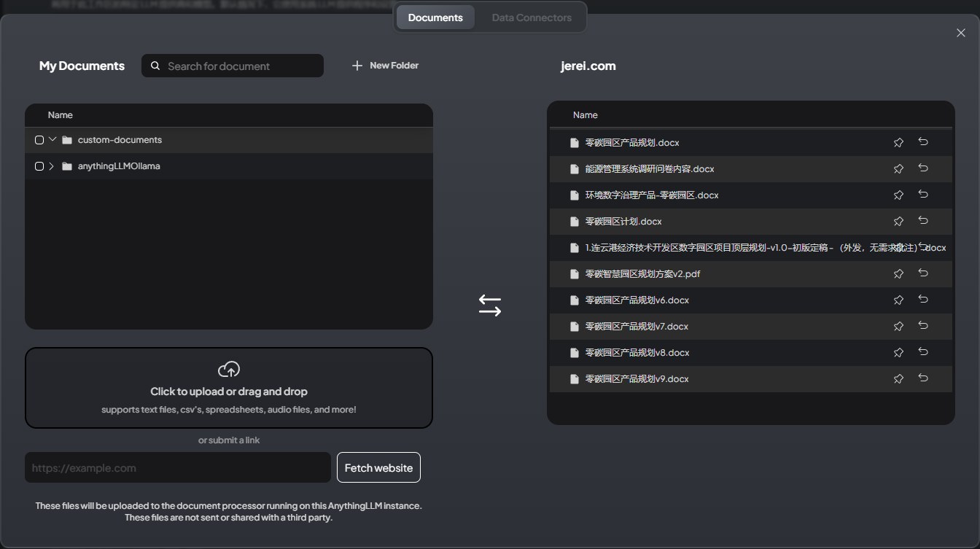Image resolution: width=980 pixels, height=549 pixels.
Task: Click Name header in jerei.com list
Action: (x=586, y=115)
